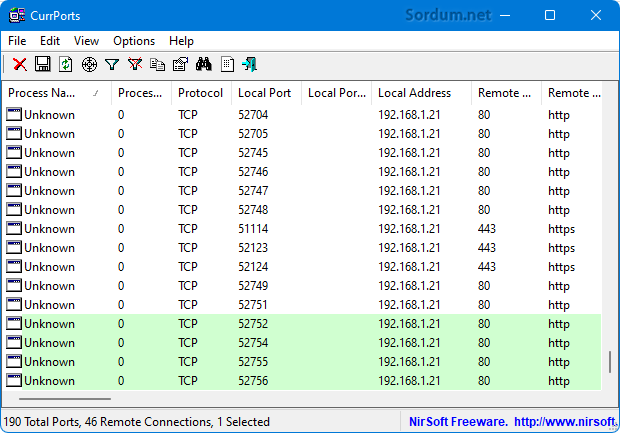The width and height of the screenshot is (620, 433).
Task: Open the Options menu
Action: [x=134, y=41]
